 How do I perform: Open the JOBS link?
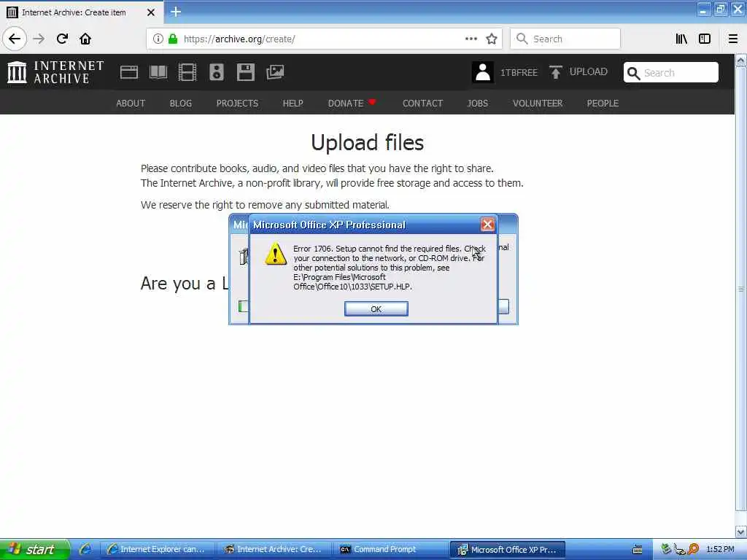[477, 104]
